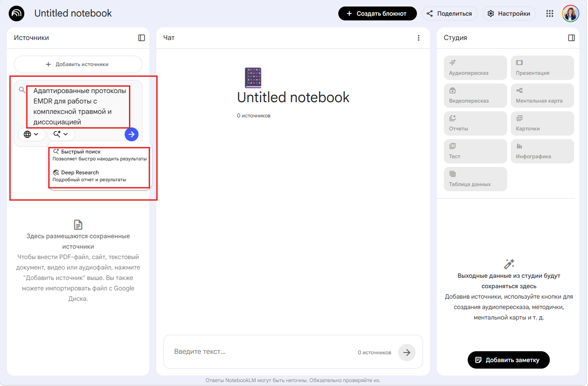Click the large Untitled notebook chat heading

(293, 97)
